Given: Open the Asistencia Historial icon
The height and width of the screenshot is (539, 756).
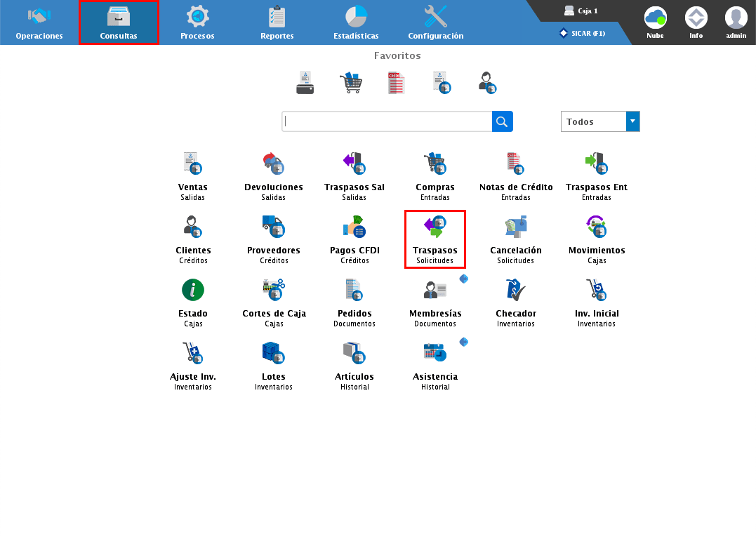Looking at the screenshot, I should click(x=435, y=354).
